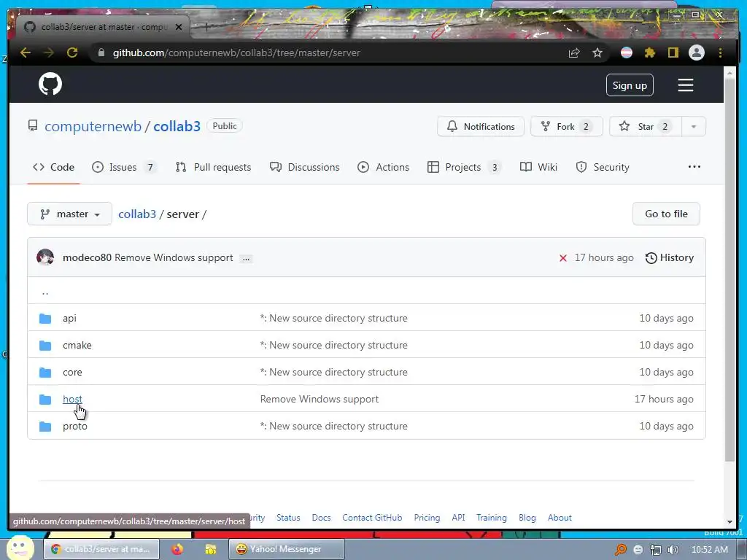Viewport: 747px width, 560px height.
Task: Open the hamburger navigation menu
Action: coord(685,85)
